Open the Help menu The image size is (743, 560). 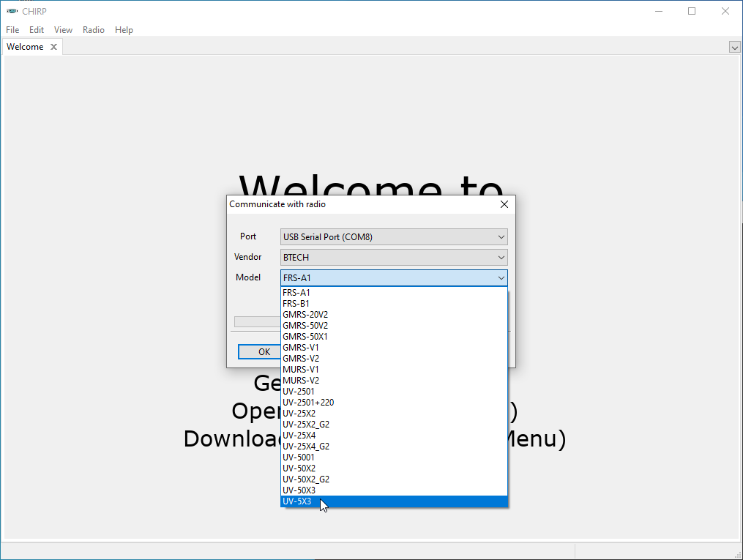point(124,30)
